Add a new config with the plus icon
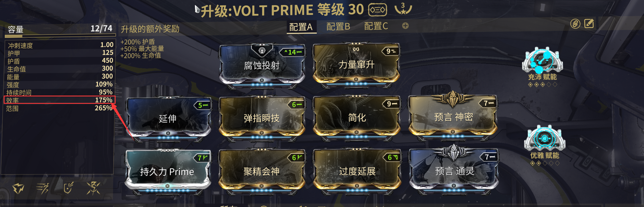Screen dimensions: 644x207 [x=405, y=26]
